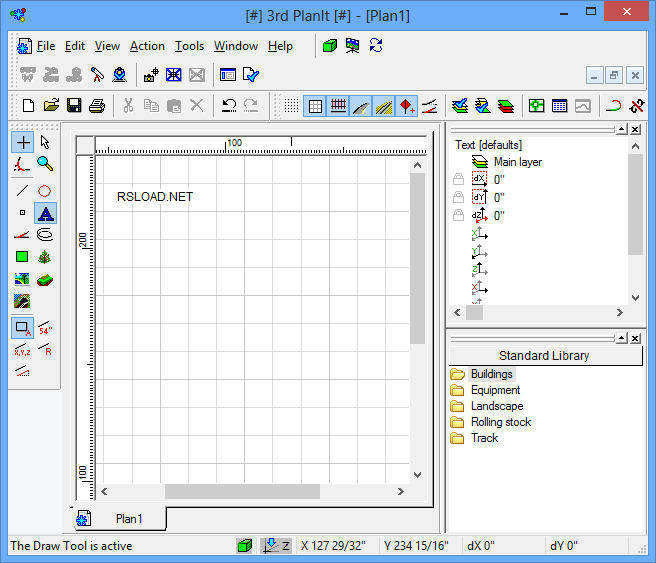This screenshot has height=563, width=656.
Task: Toggle the red diamond snap point button
Action: click(x=407, y=106)
